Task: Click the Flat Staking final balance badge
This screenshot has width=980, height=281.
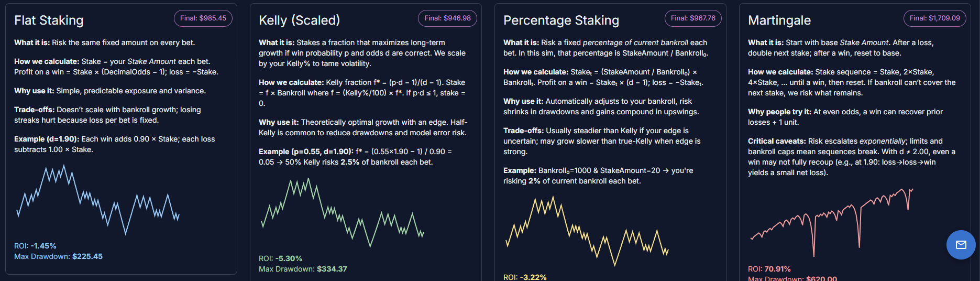Action: [203, 18]
